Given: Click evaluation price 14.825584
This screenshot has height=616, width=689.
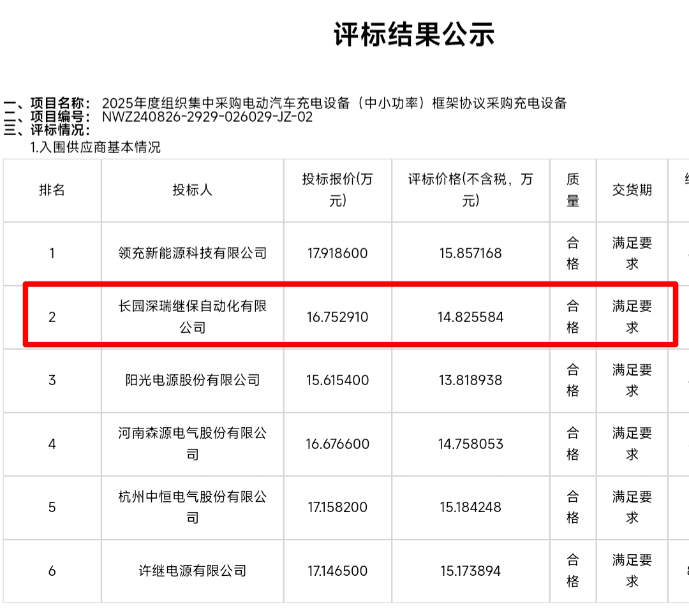Looking at the screenshot, I should coord(471,317).
